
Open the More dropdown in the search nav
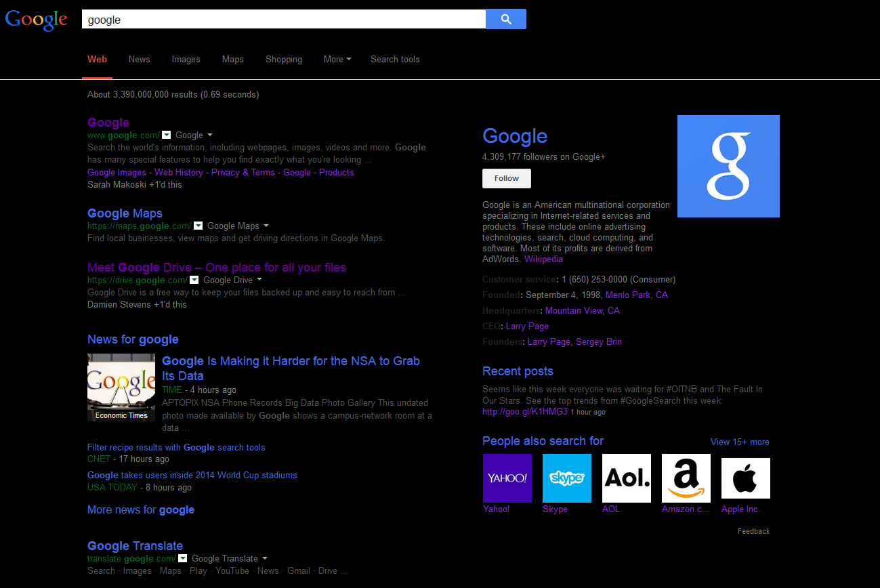pos(337,59)
